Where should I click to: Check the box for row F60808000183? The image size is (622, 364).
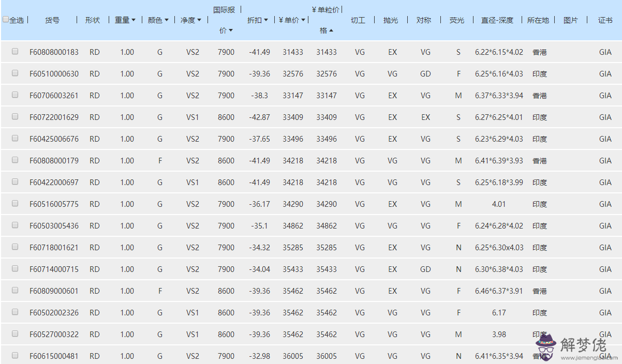pos(15,51)
